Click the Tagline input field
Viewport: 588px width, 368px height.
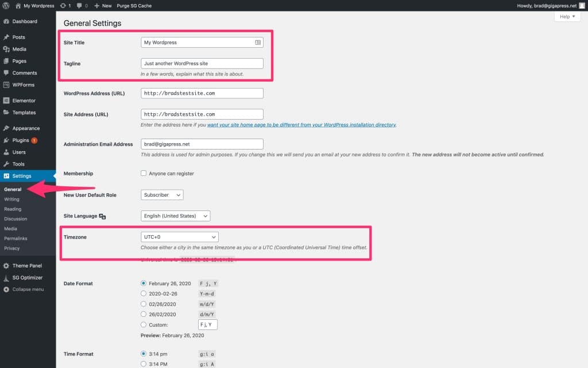[202, 63]
